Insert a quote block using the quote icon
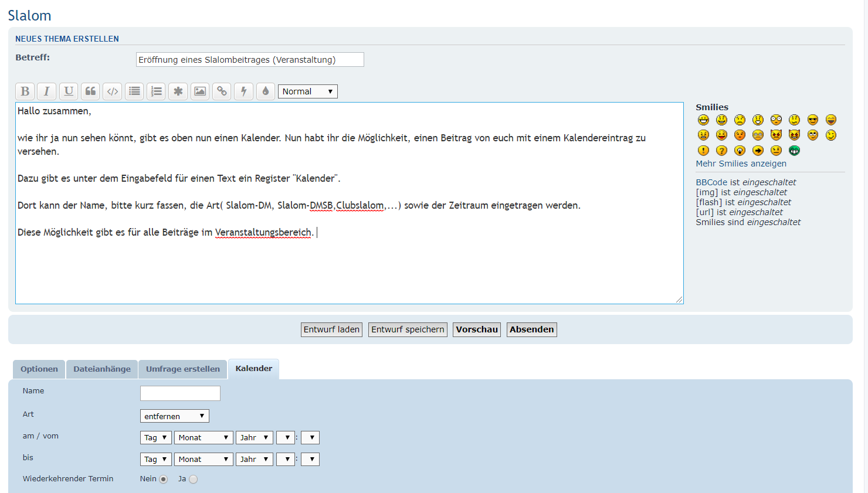 click(x=90, y=91)
